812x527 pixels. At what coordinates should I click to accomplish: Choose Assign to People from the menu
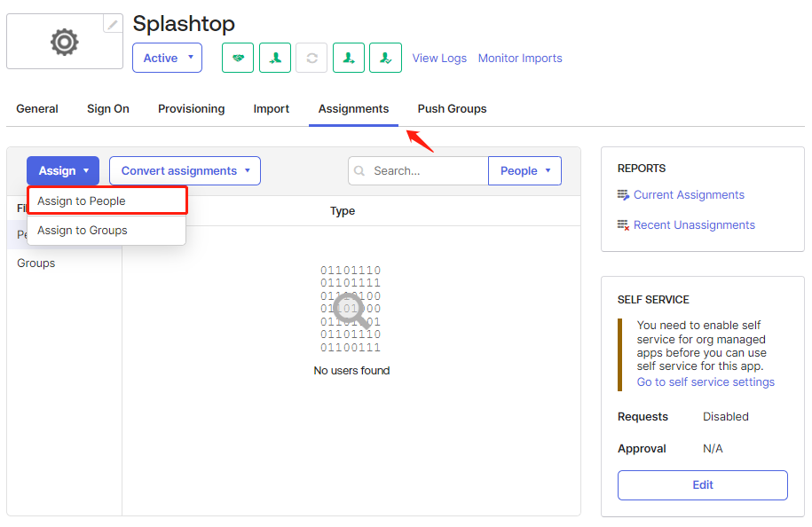click(107, 201)
